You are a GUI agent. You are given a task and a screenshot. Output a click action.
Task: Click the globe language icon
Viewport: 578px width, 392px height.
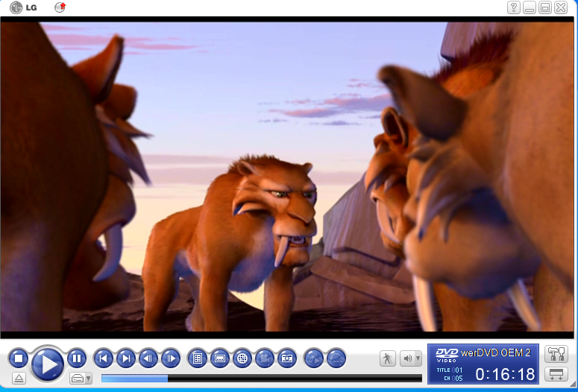242,358
